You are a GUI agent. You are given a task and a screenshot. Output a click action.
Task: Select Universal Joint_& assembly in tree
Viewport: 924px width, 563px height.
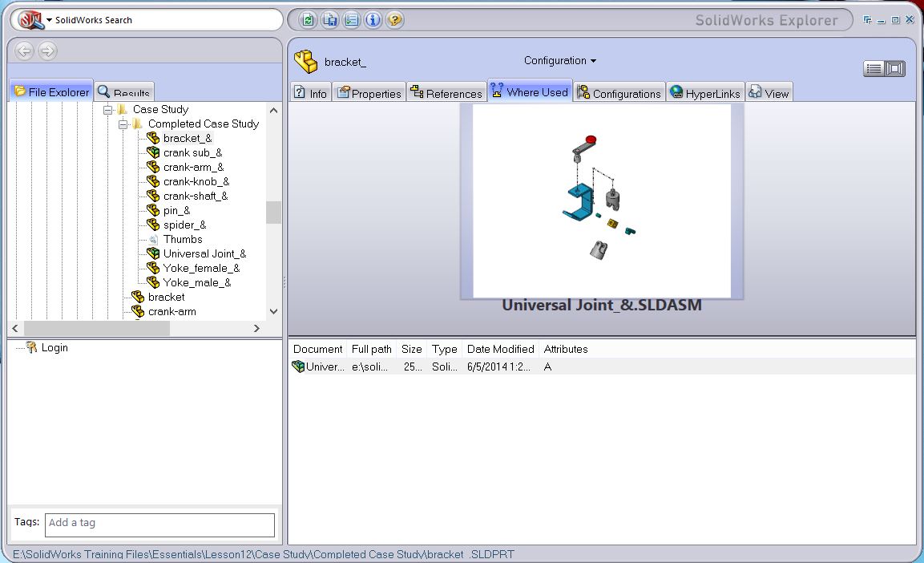click(x=204, y=253)
